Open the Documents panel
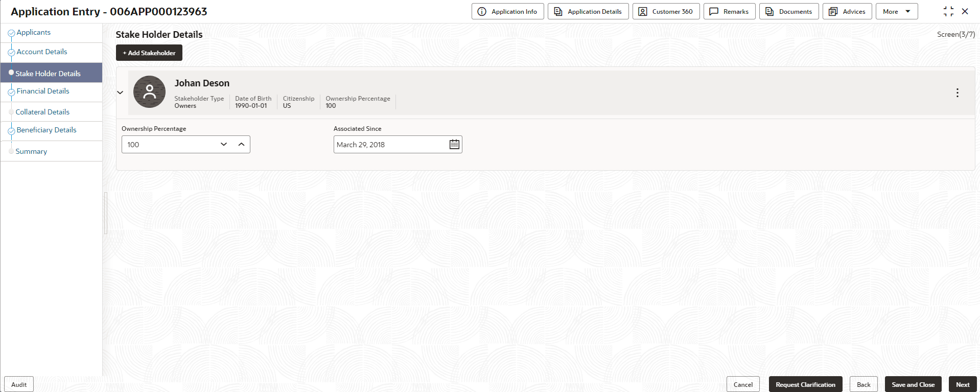Screen dimensions: 980x392 [789, 11]
